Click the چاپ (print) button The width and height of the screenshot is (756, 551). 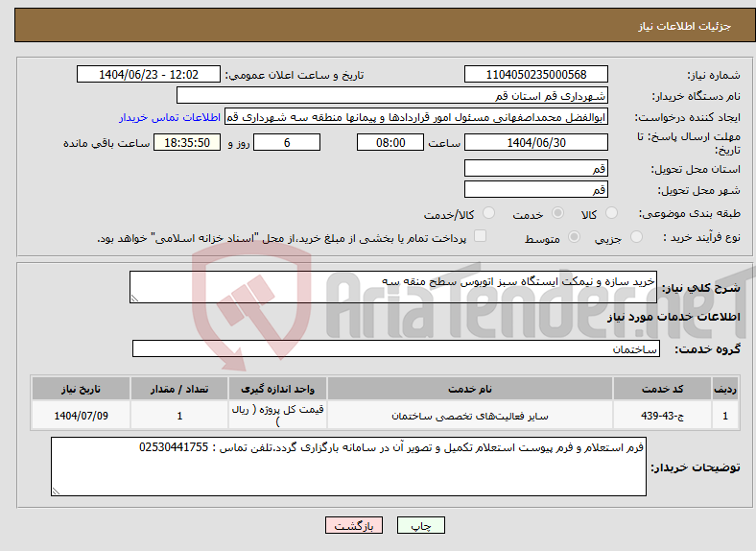(x=420, y=525)
